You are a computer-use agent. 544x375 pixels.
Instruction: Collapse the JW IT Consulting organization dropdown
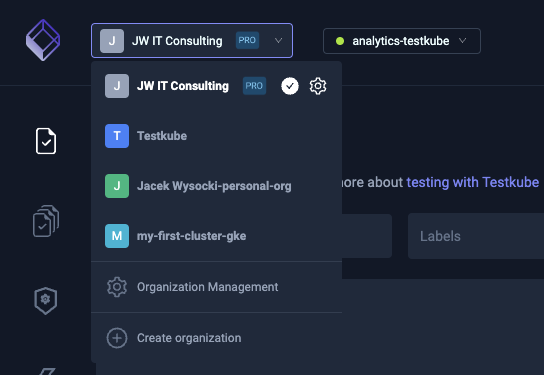click(192, 41)
